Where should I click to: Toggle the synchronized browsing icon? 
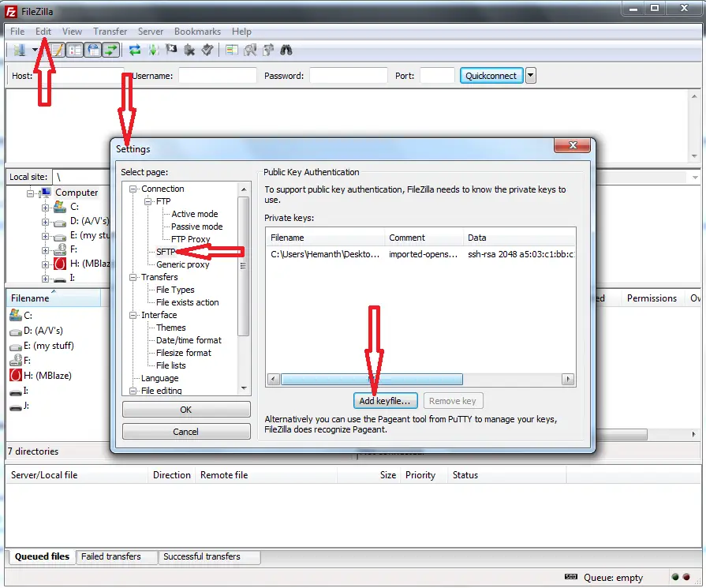(x=268, y=50)
